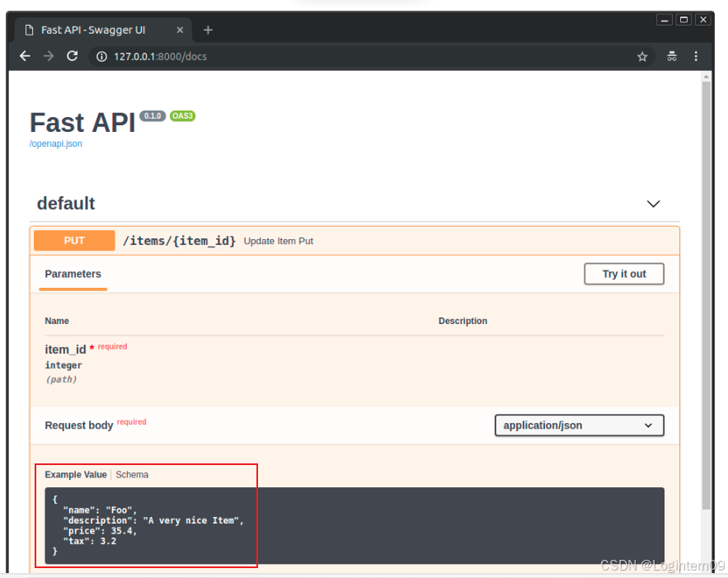
Task: Select the Fast API - Swagger UI browser tab
Action: tap(103, 31)
